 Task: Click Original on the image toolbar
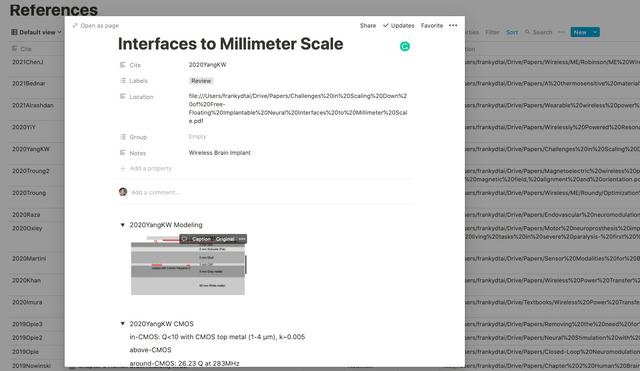[x=225, y=239]
